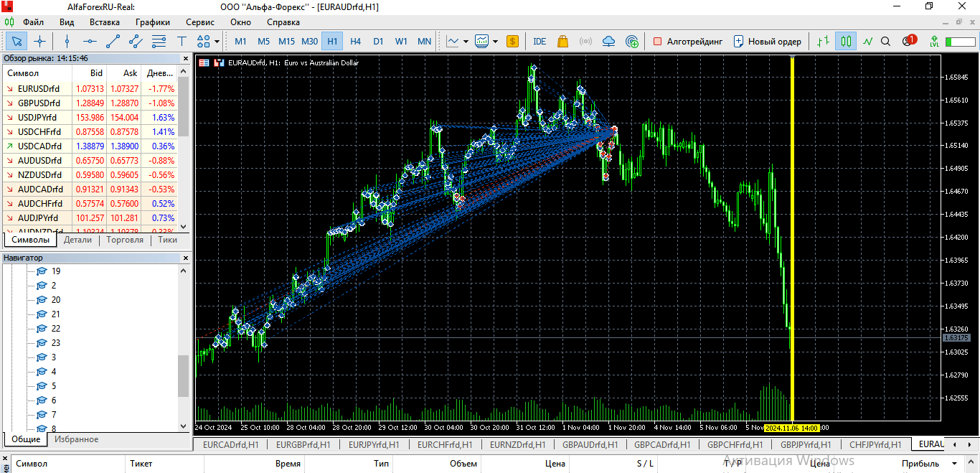Click the zigzag line chart mode icon
Viewport: 980px width, 473px height.
tap(867, 41)
